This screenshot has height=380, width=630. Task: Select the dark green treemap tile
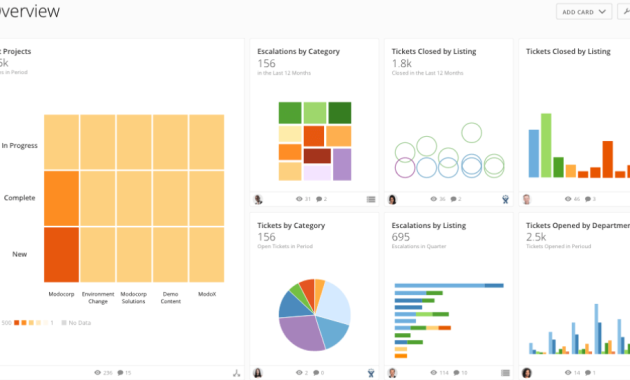click(x=340, y=113)
